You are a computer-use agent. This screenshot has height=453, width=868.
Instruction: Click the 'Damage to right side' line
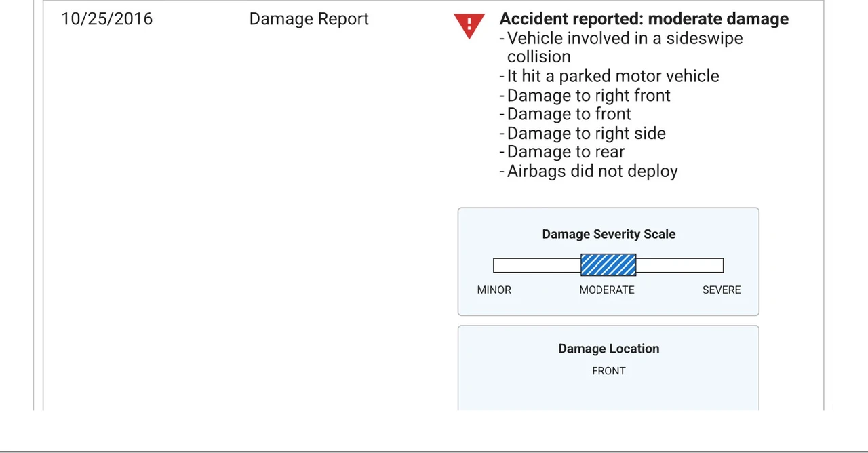click(x=583, y=133)
